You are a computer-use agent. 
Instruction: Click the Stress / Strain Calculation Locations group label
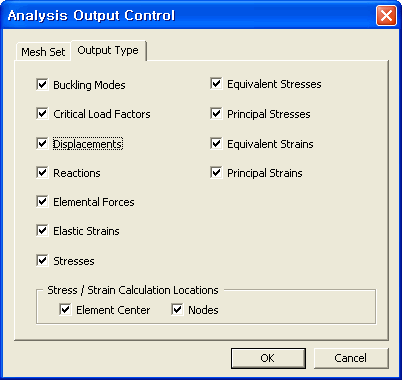133,290
